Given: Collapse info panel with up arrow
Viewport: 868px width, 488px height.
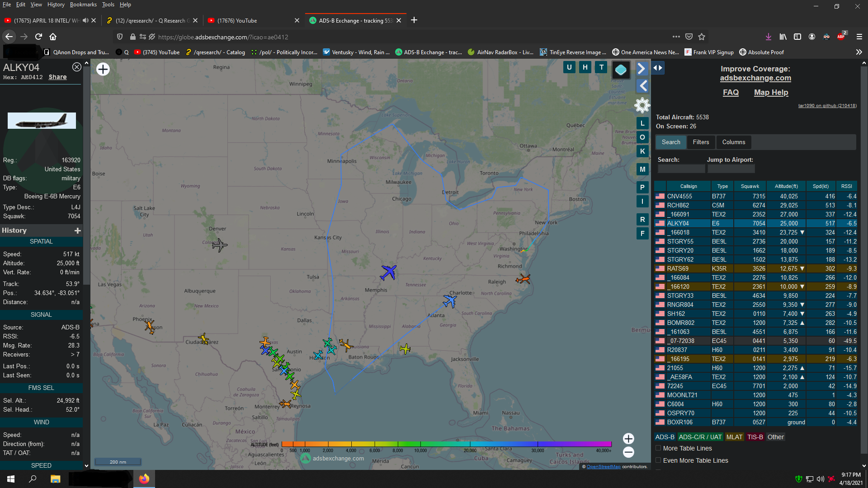Looking at the screenshot, I should coord(86,64).
